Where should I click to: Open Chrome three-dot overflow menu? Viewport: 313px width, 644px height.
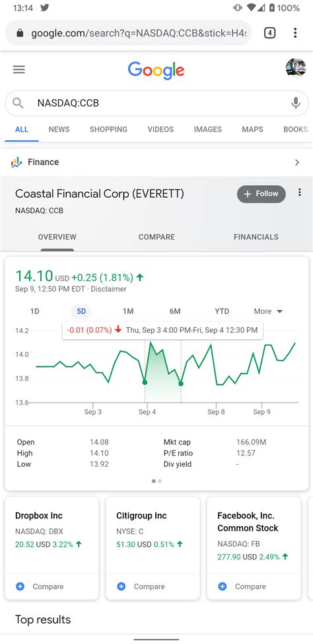295,33
